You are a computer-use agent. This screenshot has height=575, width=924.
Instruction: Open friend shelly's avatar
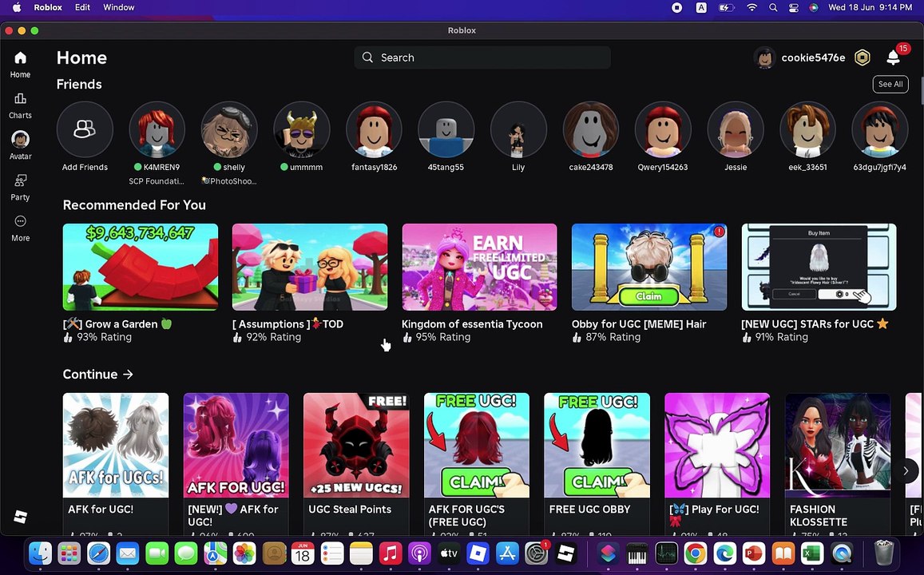229,129
